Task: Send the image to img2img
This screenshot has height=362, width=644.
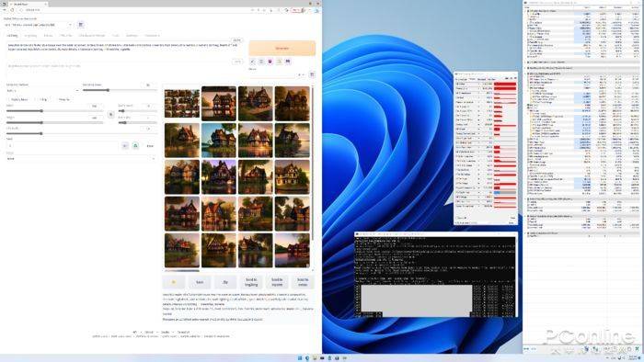Action: pyautogui.click(x=251, y=282)
